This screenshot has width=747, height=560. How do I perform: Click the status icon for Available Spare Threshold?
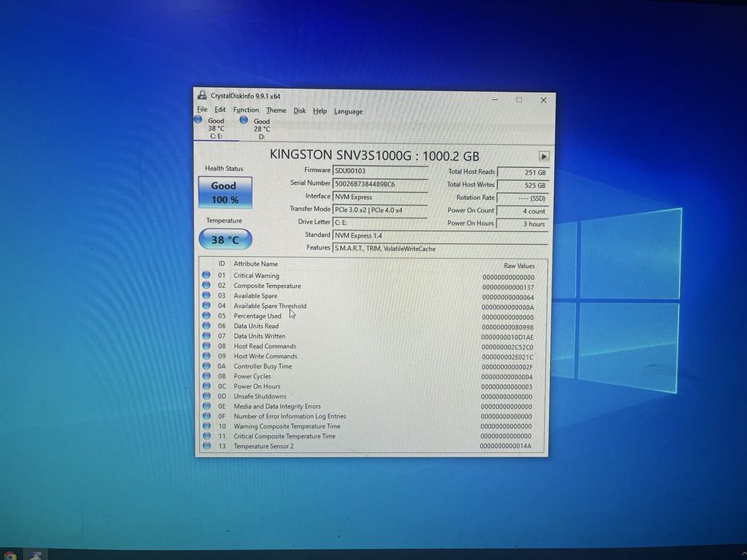tap(207, 306)
